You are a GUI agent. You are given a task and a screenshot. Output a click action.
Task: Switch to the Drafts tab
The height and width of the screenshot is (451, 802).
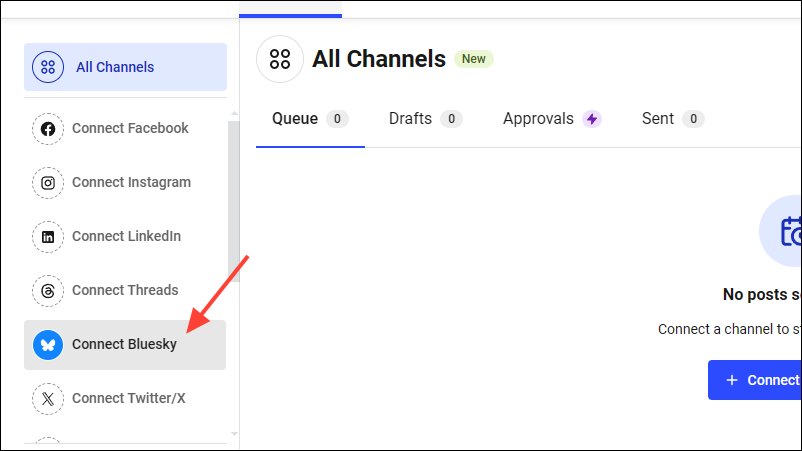[426, 119]
